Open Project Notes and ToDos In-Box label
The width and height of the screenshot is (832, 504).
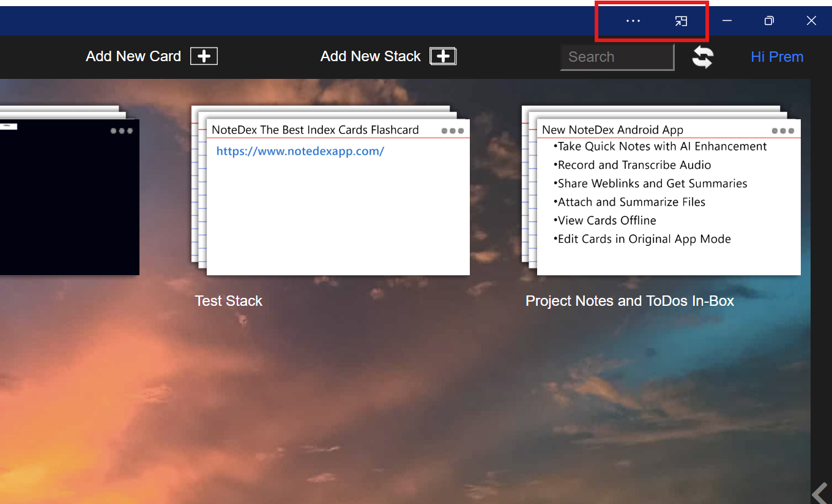[630, 301]
